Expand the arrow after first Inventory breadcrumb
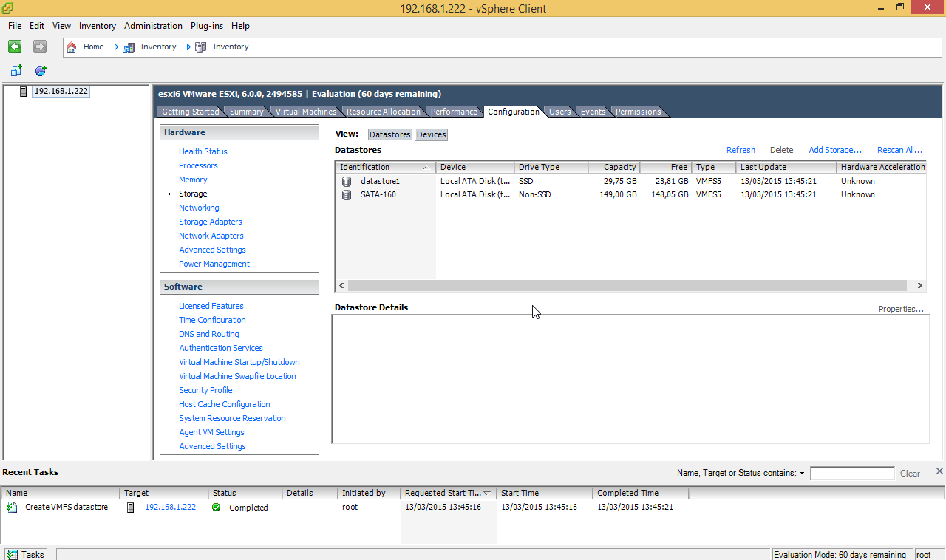Screen dimensions: 946x560 coord(188,47)
